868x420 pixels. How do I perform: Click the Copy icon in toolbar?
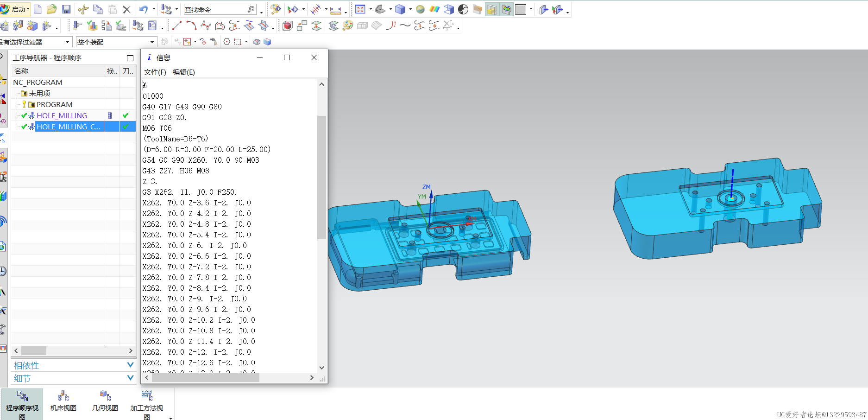point(98,9)
